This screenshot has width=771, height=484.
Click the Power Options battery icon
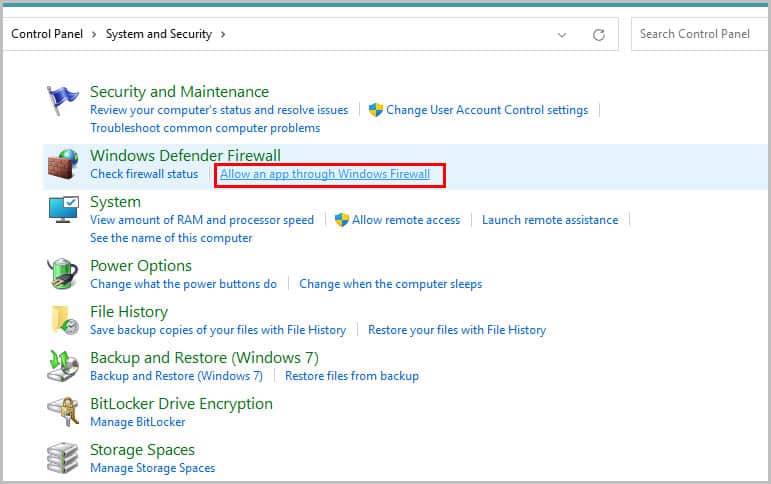pyautogui.click(x=62, y=273)
